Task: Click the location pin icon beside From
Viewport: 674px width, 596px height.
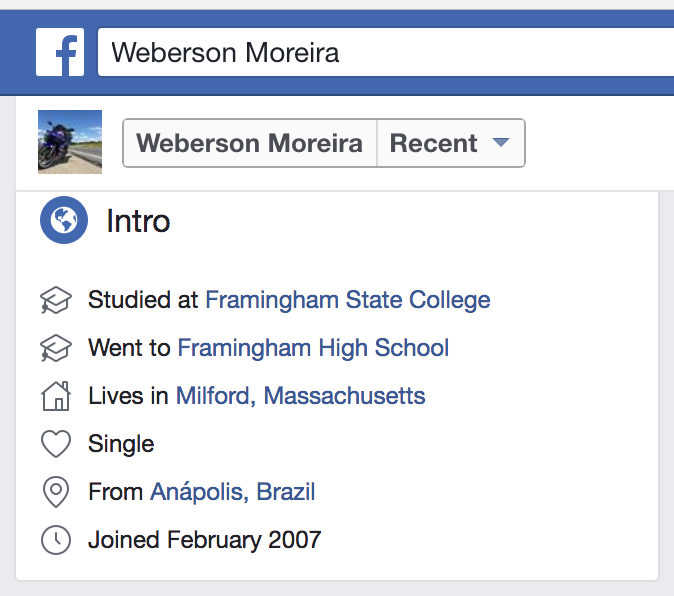Action: pyautogui.click(x=56, y=492)
